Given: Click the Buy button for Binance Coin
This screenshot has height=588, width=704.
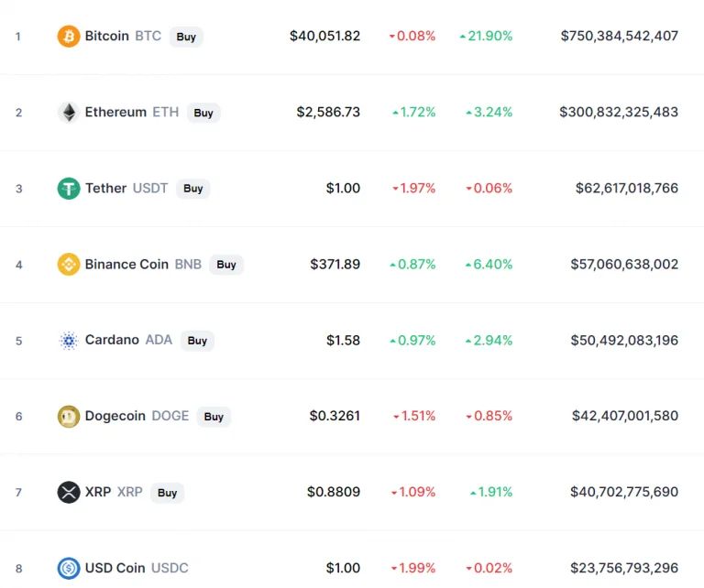Looking at the screenshot, I should click(x=226, y=265).
